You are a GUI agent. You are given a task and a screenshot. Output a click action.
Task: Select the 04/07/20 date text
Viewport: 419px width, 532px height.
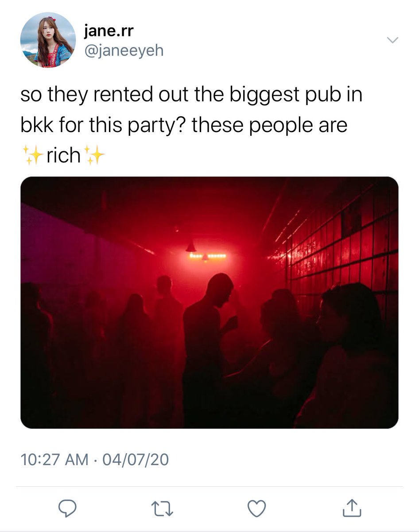click(136, 459)
